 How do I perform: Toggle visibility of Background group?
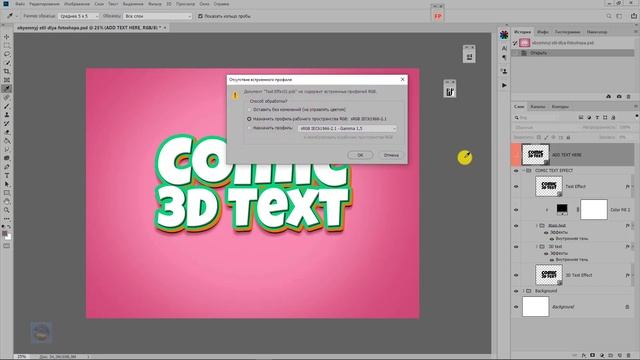click(x=516, y=291)
